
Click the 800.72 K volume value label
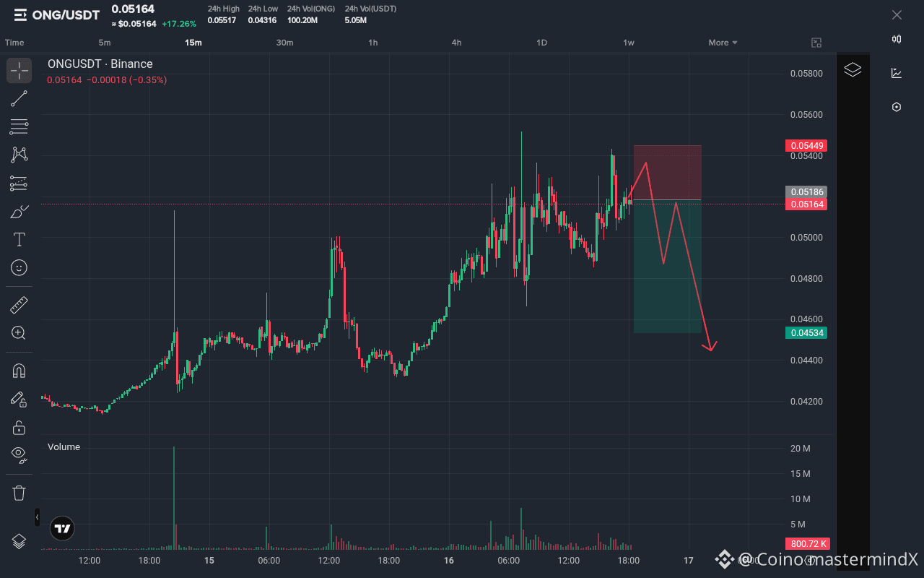coord(808,544)
